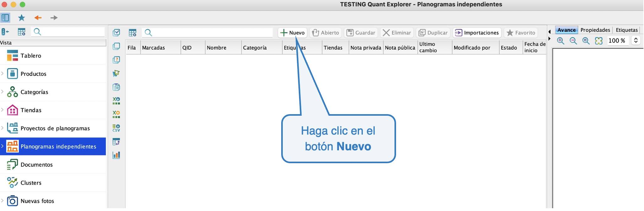Viewport: 644px width, 211px height.
Task: Switch to the Avance tab
Action: [x=566, y=30]
